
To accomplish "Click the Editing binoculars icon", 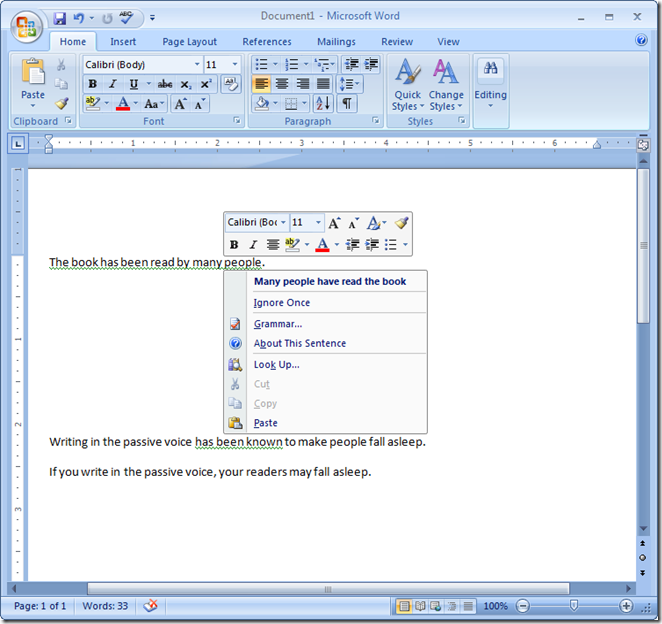I will 490,68.
